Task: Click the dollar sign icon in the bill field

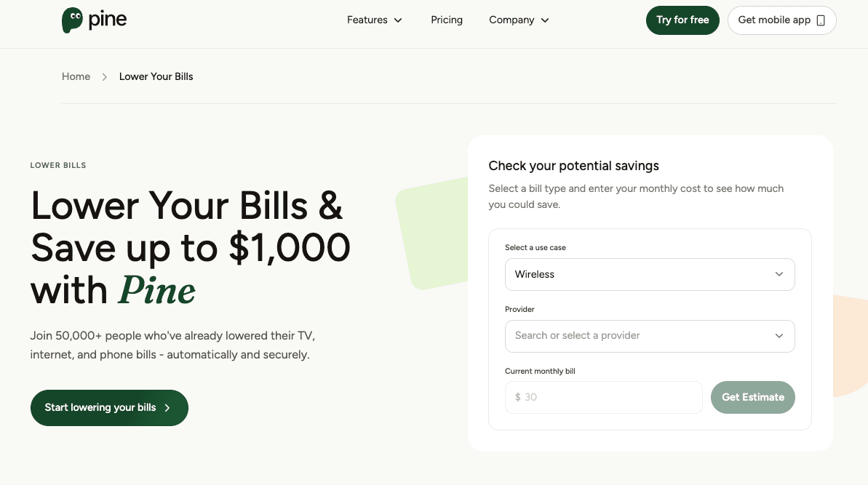Action: pos(517,397)
